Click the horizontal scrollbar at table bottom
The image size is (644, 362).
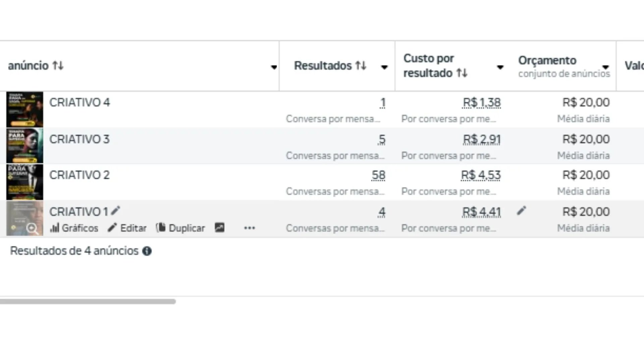pyautogui.click(x=88, y=301)
